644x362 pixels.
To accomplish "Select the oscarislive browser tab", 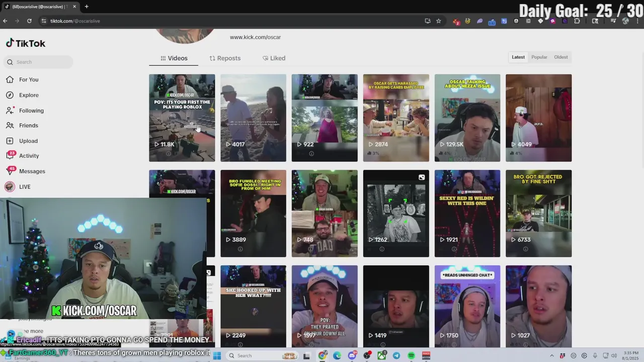I will [41, 7].
